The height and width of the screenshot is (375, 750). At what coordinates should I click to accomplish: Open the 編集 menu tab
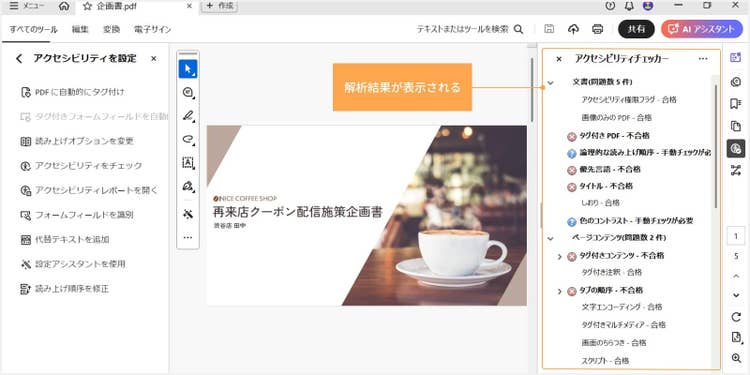pyautogui.click(x=80, y=30)
